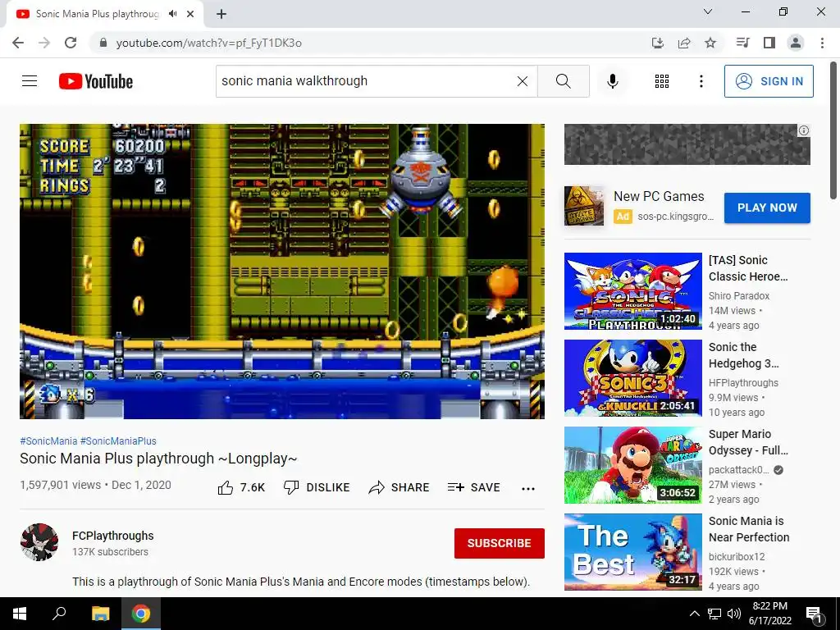Open the #SonicManiaPlus hashtag link
The image size is (840, 630).
coord(118,441)
